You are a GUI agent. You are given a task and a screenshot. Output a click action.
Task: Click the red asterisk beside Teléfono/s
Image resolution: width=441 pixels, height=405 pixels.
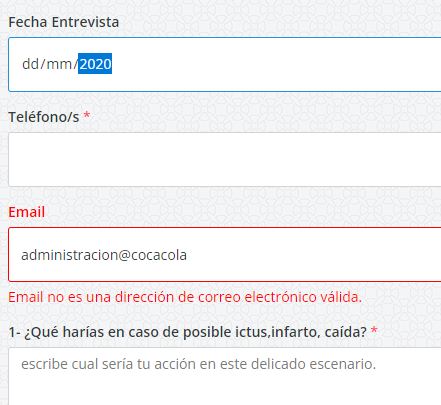coord(87,115)
